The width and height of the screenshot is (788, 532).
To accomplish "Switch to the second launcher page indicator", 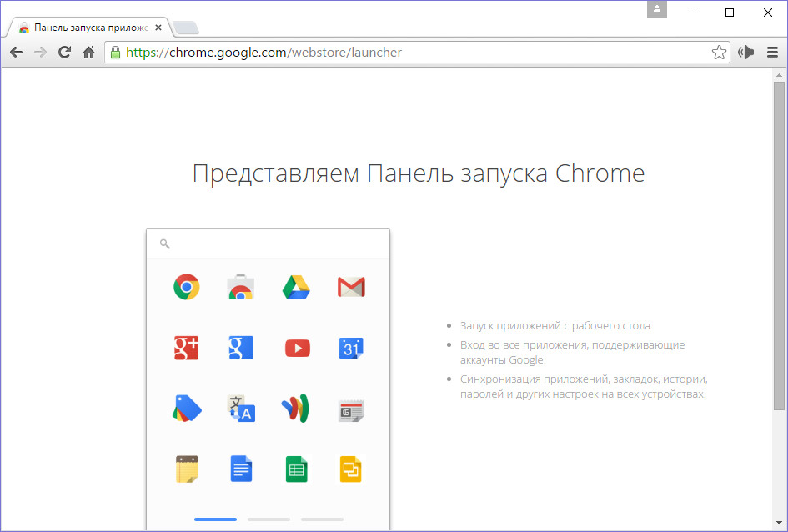I will 269,519.
